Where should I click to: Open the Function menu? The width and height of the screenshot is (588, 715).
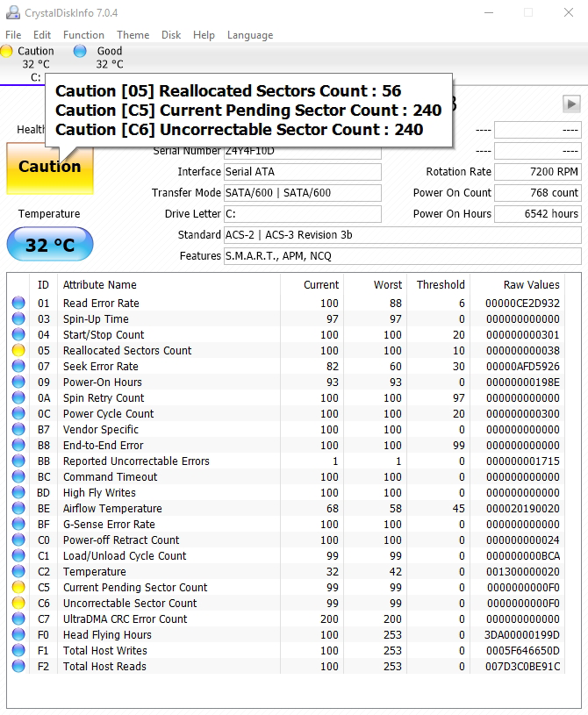[83, 35]
